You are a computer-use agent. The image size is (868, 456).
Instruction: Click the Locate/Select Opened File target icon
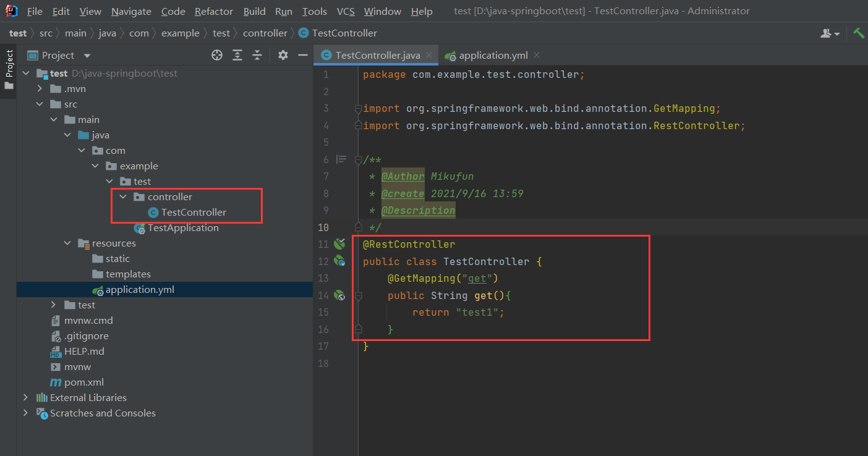[217, 55]
